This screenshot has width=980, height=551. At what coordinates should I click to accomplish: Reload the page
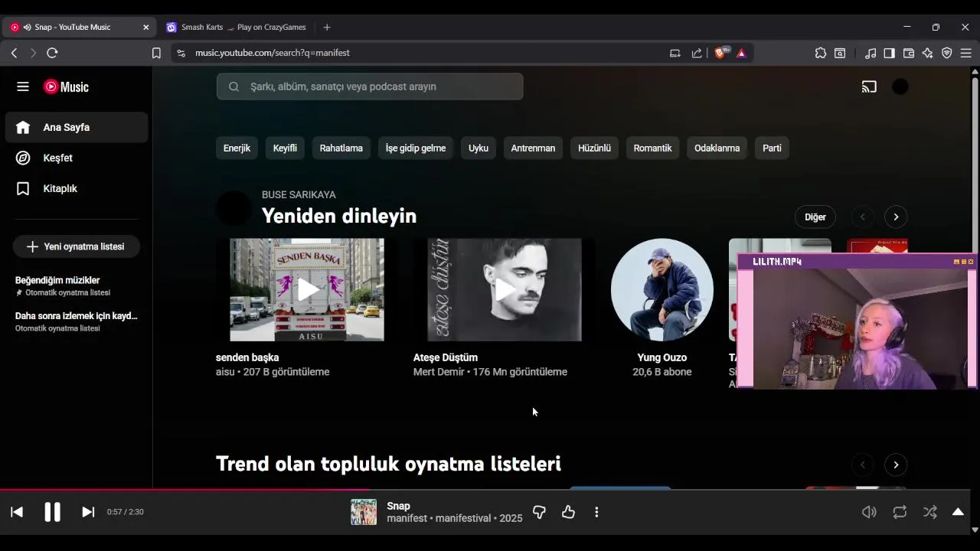pyautogui.click(x=52, y=53)
